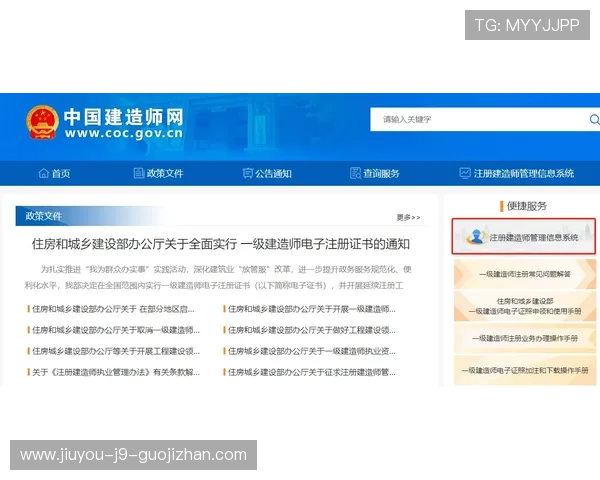Click the 中国建造师网 site title

coord(124,117)
